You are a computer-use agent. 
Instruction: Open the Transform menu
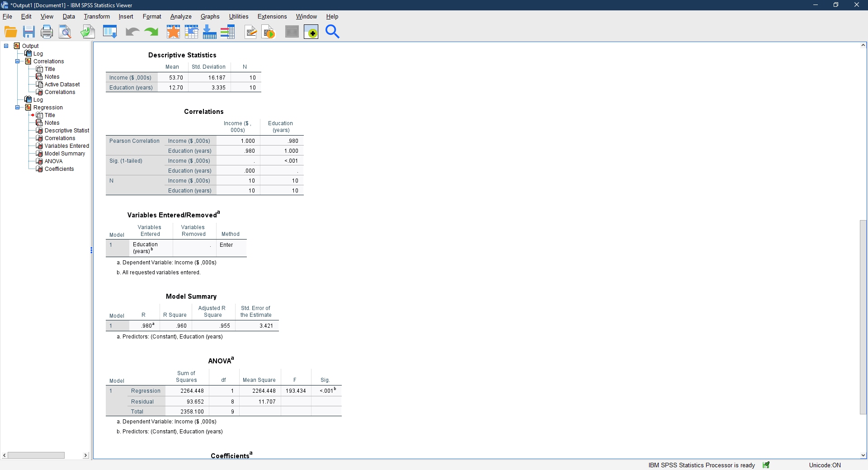(97, 16)
